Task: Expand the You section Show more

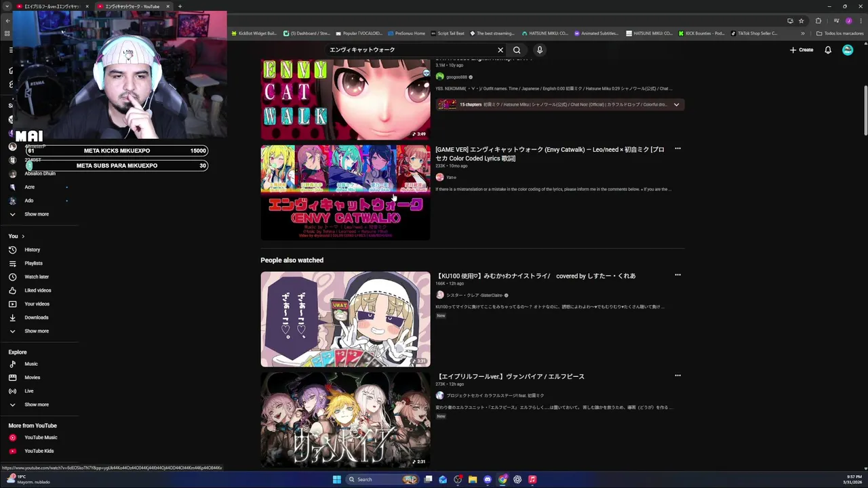Action: click(x=37, y=331)
